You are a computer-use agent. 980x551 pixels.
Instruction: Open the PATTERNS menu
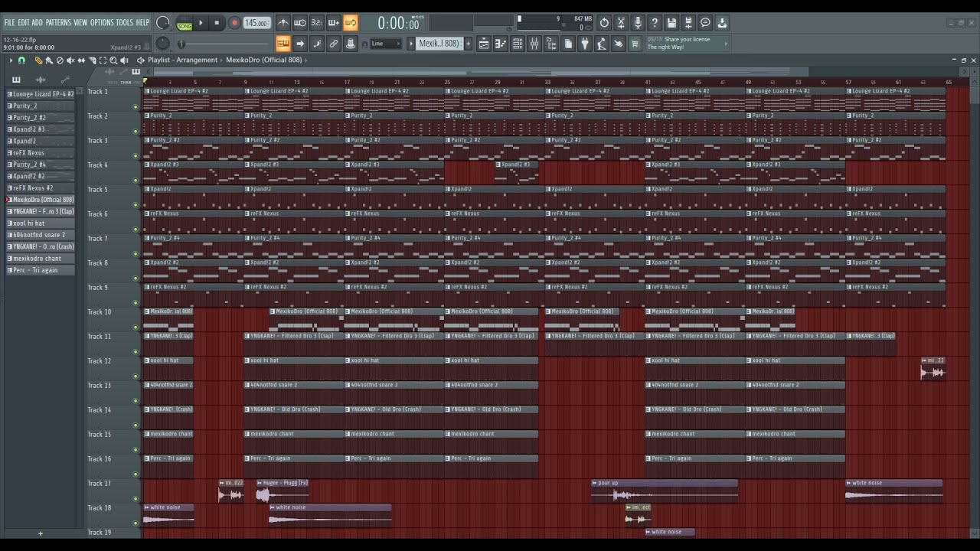[x=58, y=23]
